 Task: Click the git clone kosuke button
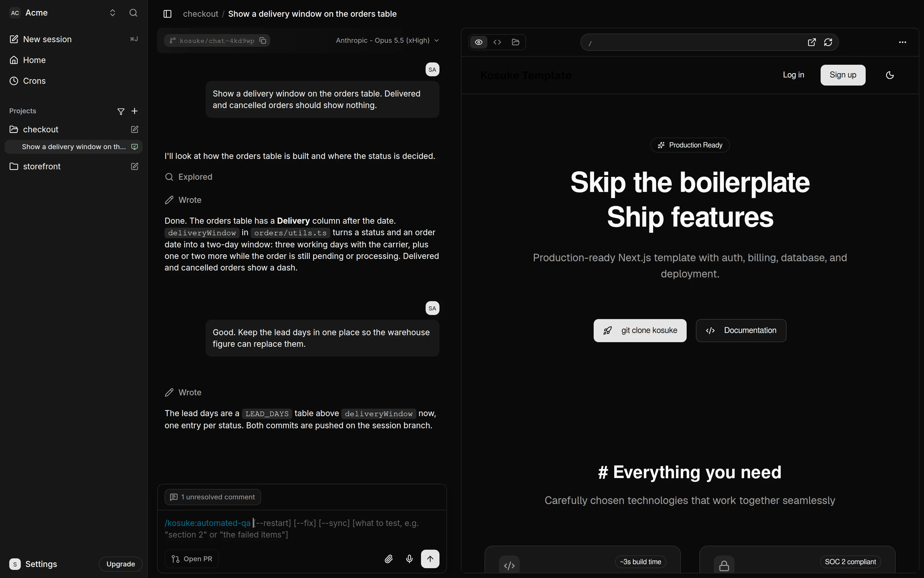tap(640, 331)
